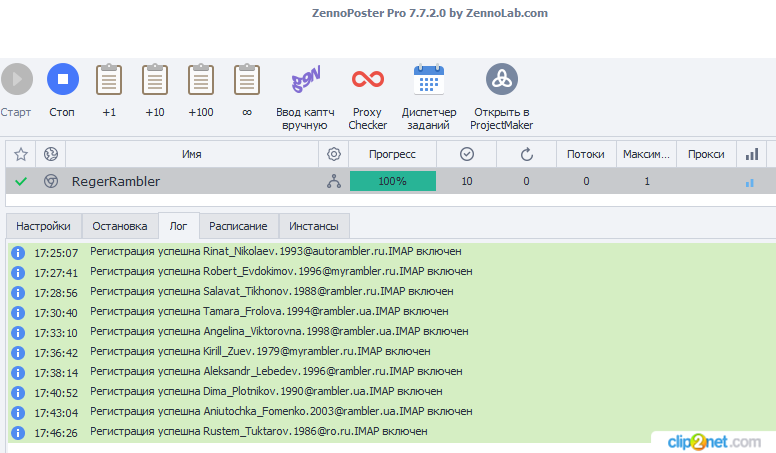Viewport: 776px width, 453px height.
Task: Sort by retries refresh column icon
Action: pos(527,154)
